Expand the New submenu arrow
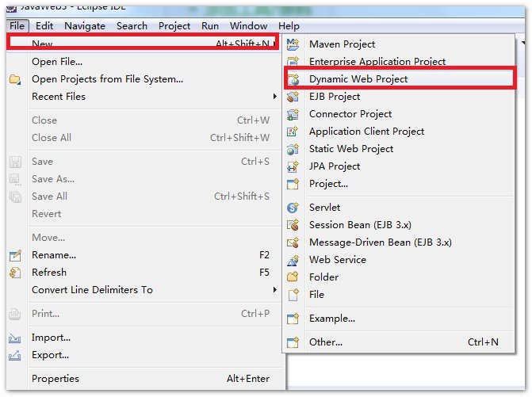Screen dimensions: 532x397 [274, 44]
